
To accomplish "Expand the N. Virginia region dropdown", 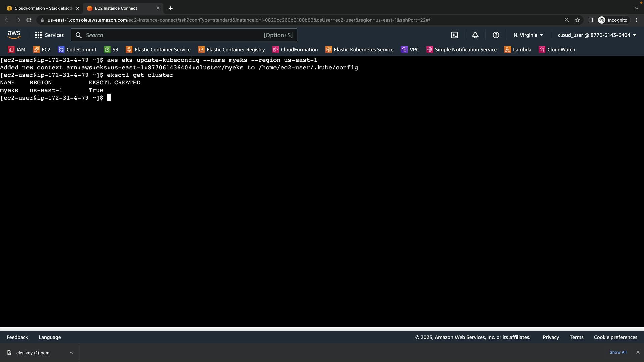I will 528,35.
